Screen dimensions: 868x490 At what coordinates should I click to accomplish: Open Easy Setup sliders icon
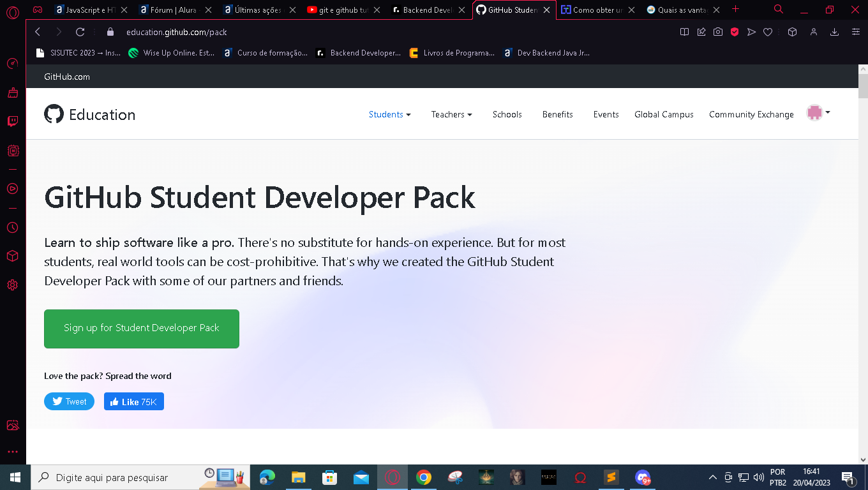click(856, 32)
